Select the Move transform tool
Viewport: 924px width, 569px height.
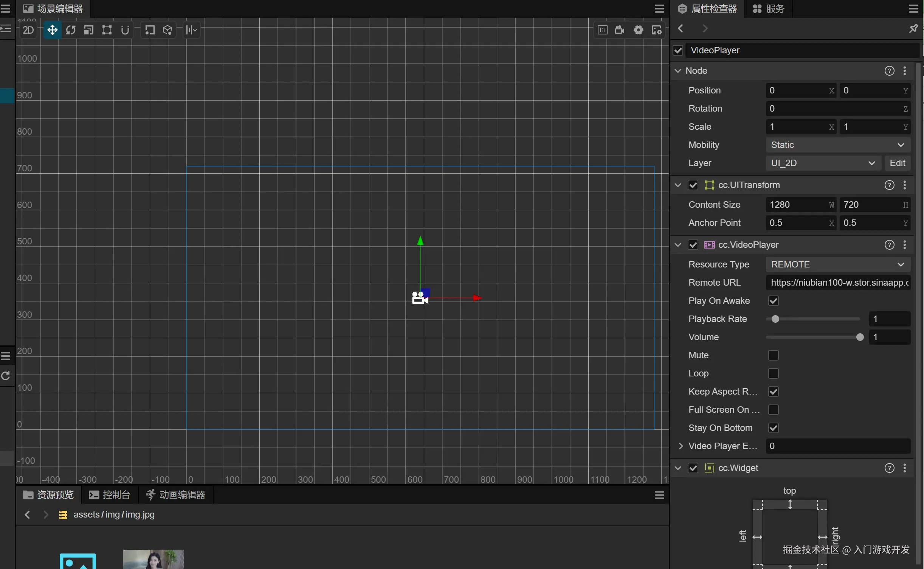(x=52, y=30)
